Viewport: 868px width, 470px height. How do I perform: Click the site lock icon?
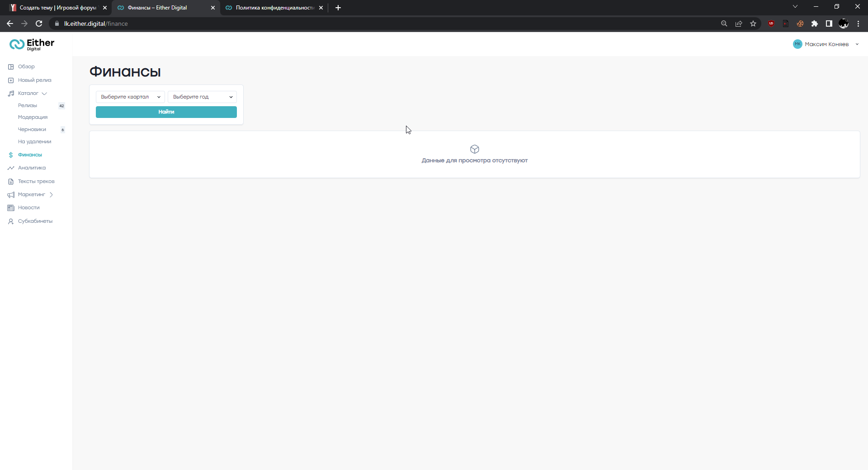tap(57, 23)
